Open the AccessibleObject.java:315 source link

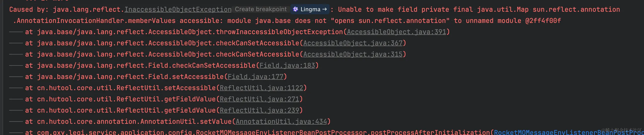[x=353, y=55]
